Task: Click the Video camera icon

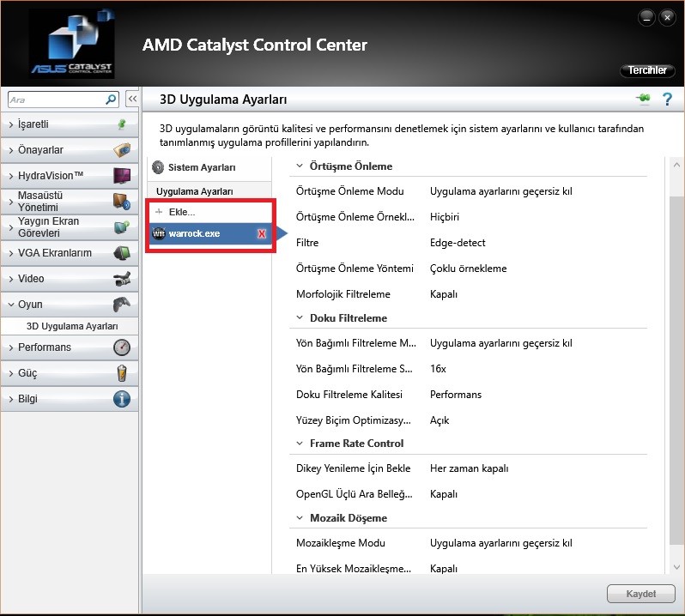Action: [x=122, y=279]
